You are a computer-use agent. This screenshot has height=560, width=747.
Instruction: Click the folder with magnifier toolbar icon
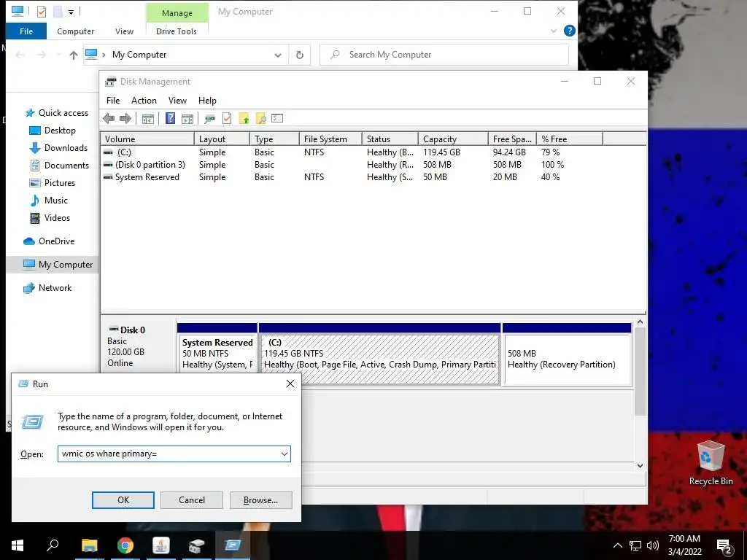pyautogui.click(x=260, y=119)
